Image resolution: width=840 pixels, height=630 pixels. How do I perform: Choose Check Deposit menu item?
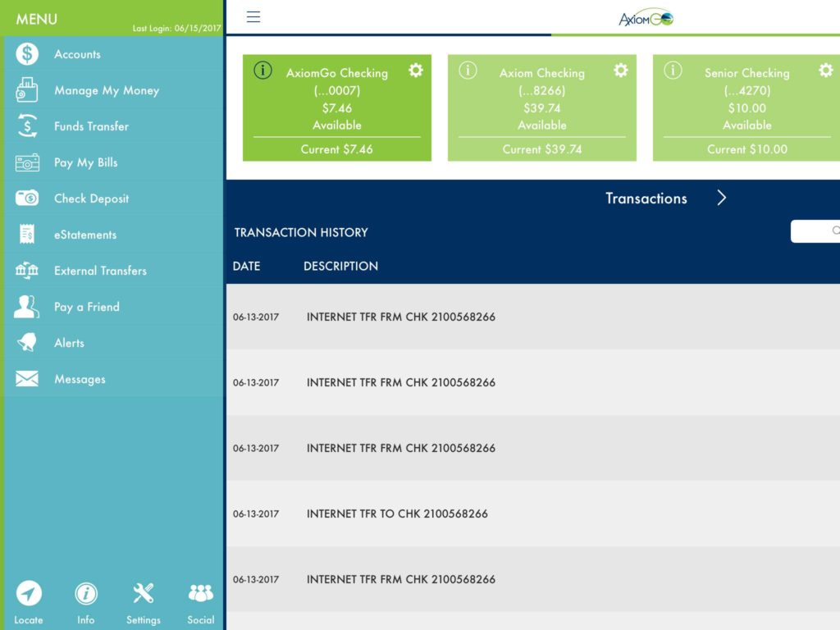pyautogui.click(x=113, y=199)
